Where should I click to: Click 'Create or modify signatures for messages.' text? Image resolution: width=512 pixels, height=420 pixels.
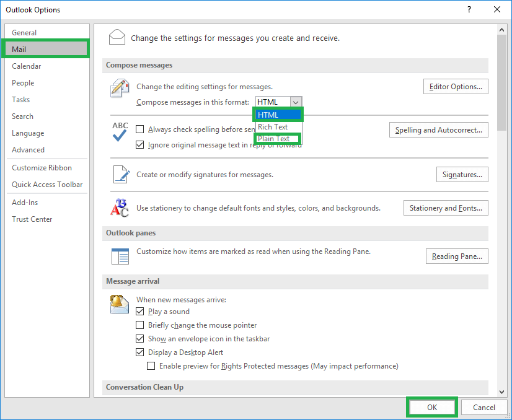tap(205, 175)
